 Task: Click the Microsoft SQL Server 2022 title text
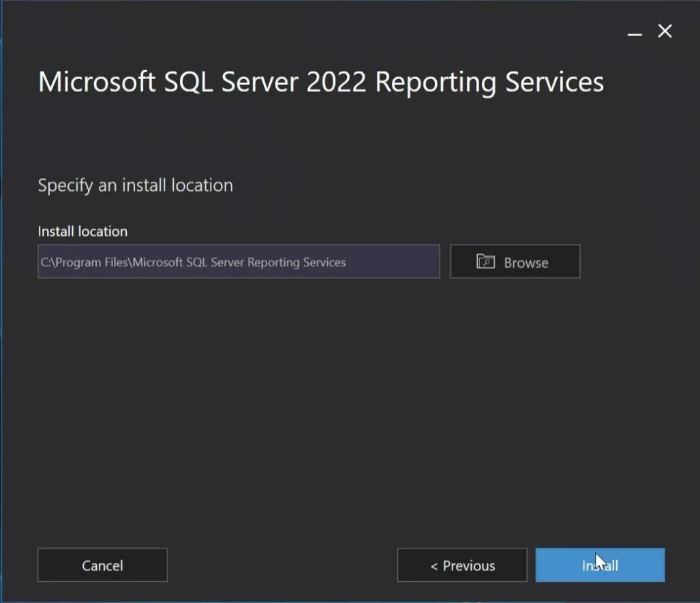[321, 82]
